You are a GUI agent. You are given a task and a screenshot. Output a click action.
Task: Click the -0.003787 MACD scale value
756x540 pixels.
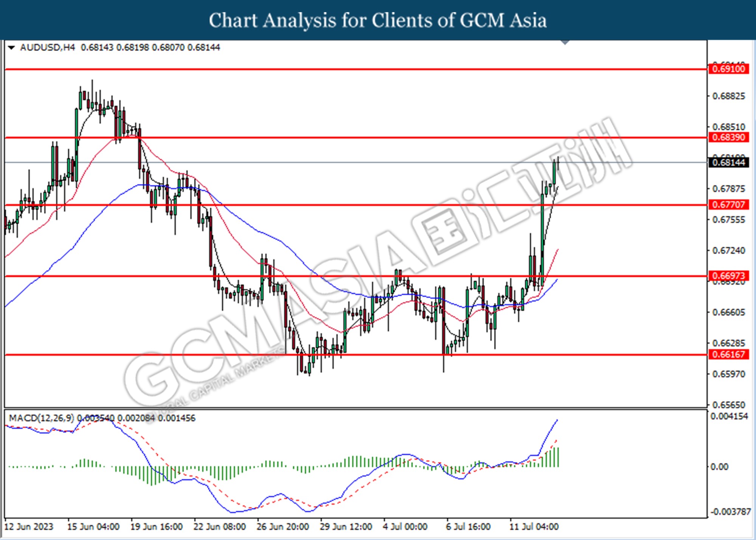pos(730,512)
